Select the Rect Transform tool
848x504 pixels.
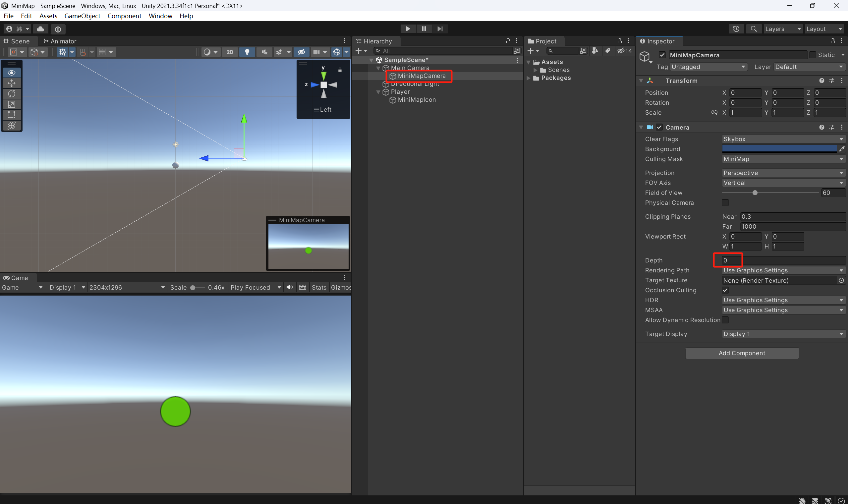coord(12,115)
